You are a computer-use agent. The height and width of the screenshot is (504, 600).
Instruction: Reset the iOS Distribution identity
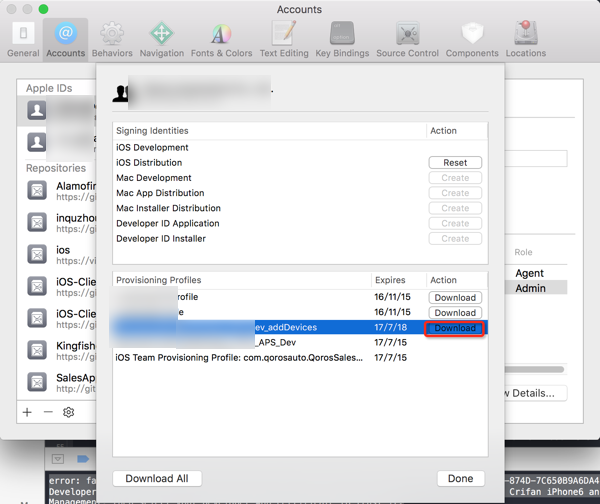point(455,163)
